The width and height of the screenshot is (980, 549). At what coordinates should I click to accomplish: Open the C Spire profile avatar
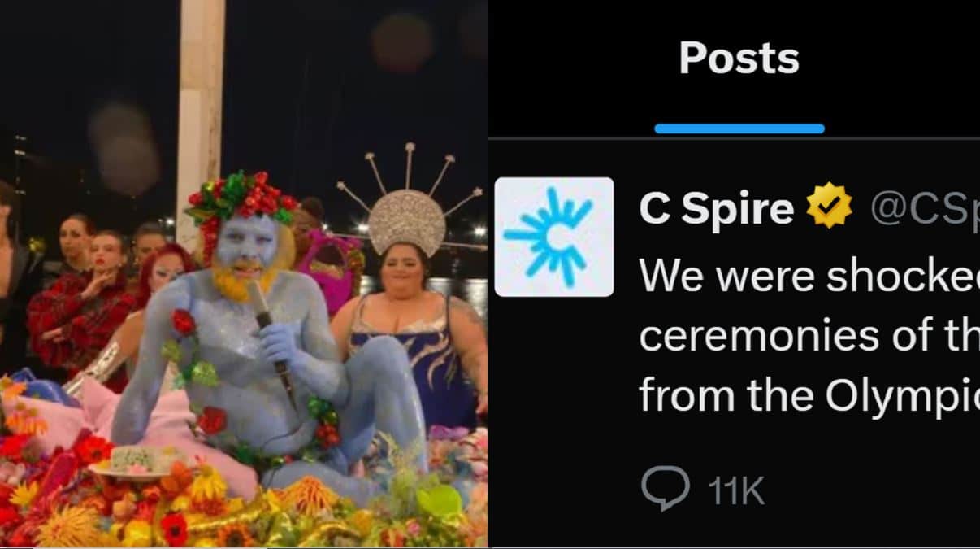point(554,237)
